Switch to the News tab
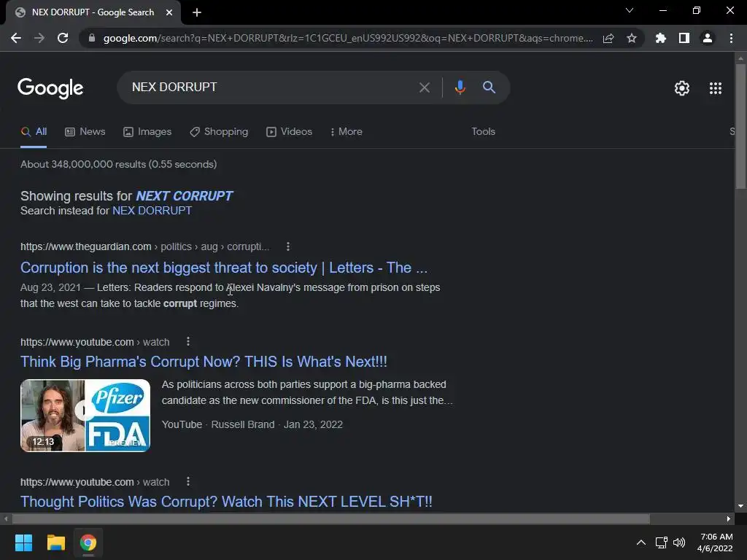This screenshot has width=747, height=560. [x=85, y=132]
